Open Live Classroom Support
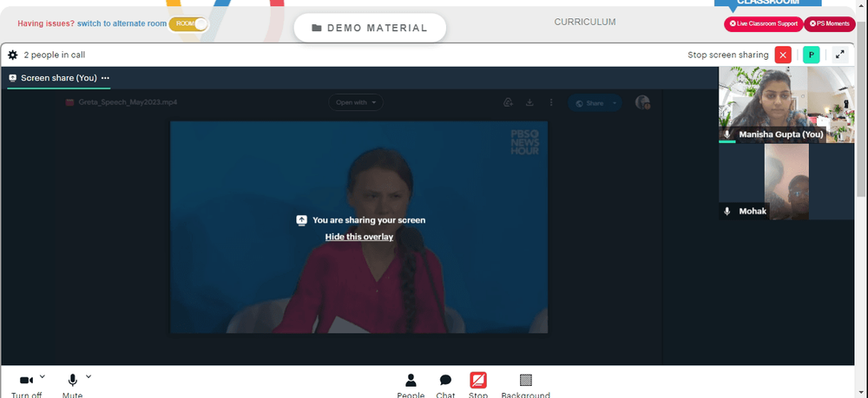868x398 pixels. click(x=763, y=23)
